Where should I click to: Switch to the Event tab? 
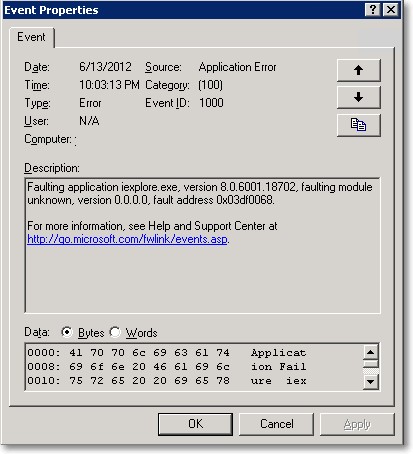31,37
